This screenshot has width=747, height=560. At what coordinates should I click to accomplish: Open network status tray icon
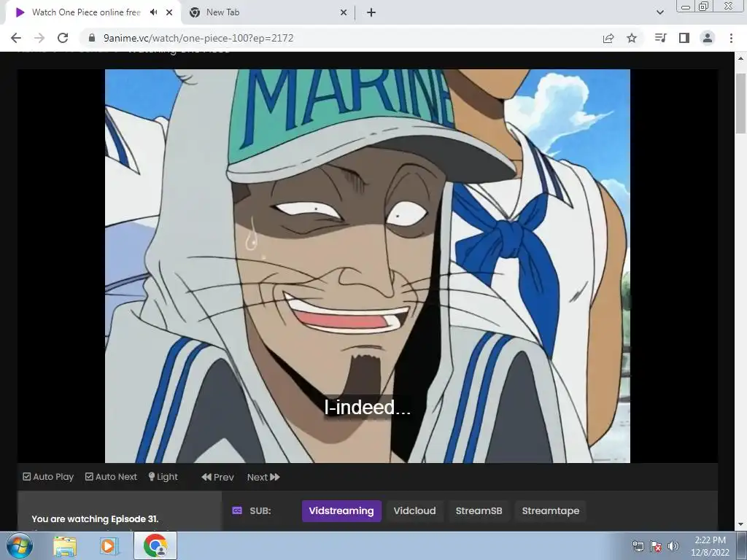[x=638, y=546]
